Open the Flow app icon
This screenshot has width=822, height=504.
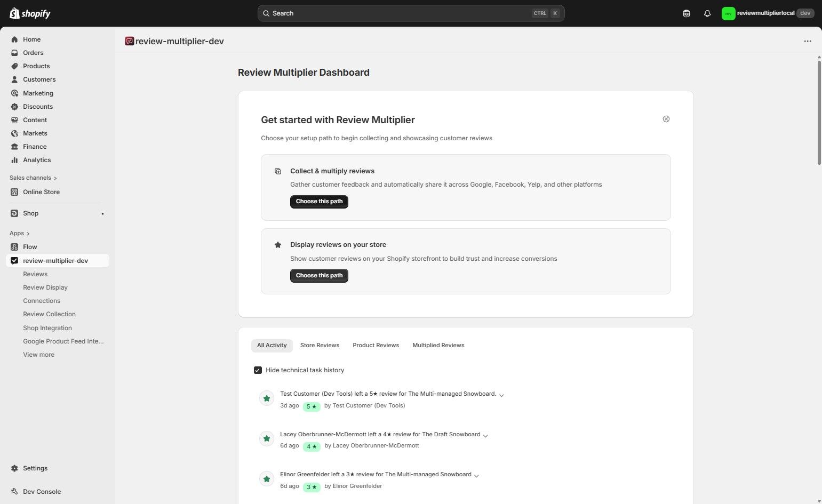14,246
